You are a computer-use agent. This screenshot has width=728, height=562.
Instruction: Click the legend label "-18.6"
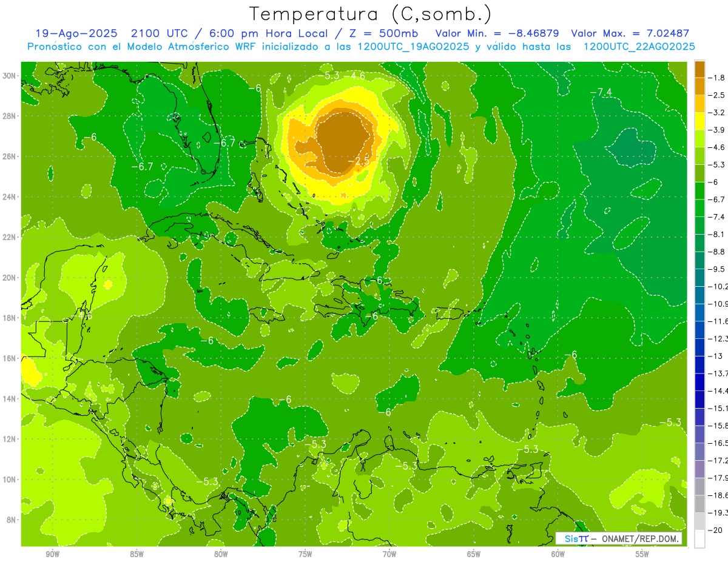coord(718,495)
